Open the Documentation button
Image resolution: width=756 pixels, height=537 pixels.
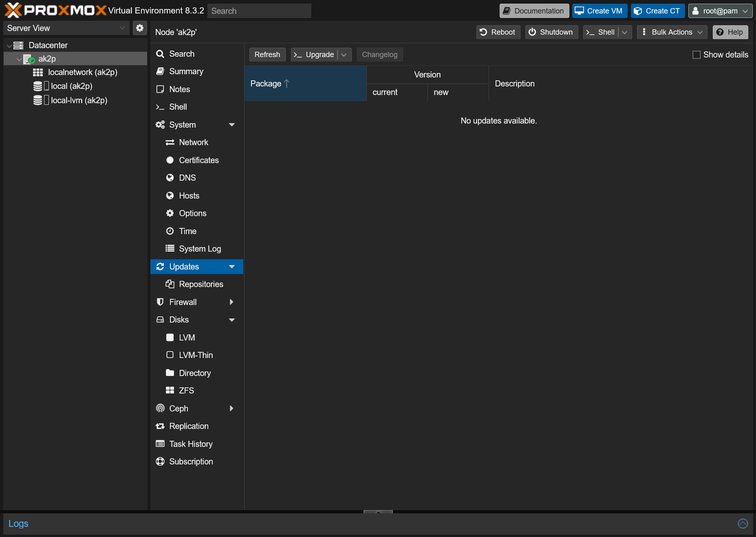click(534, 11)
